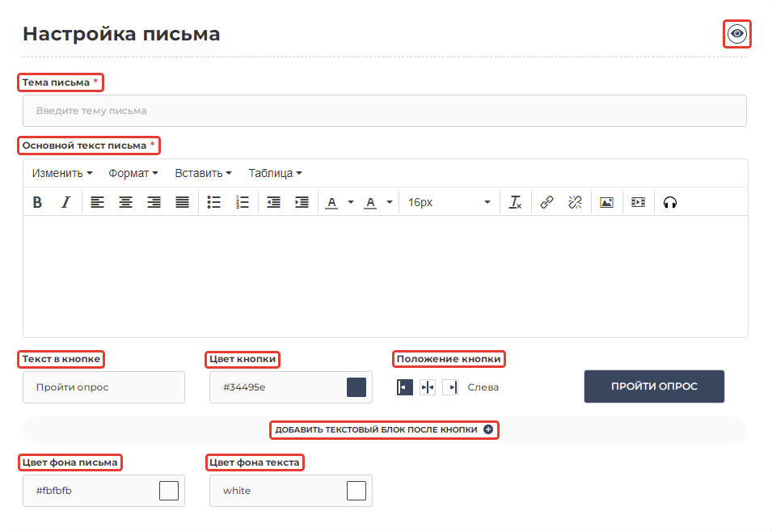Click the Тема письма label
The height and width of the screenshot is (532, 772).
(x=56, y=82)
